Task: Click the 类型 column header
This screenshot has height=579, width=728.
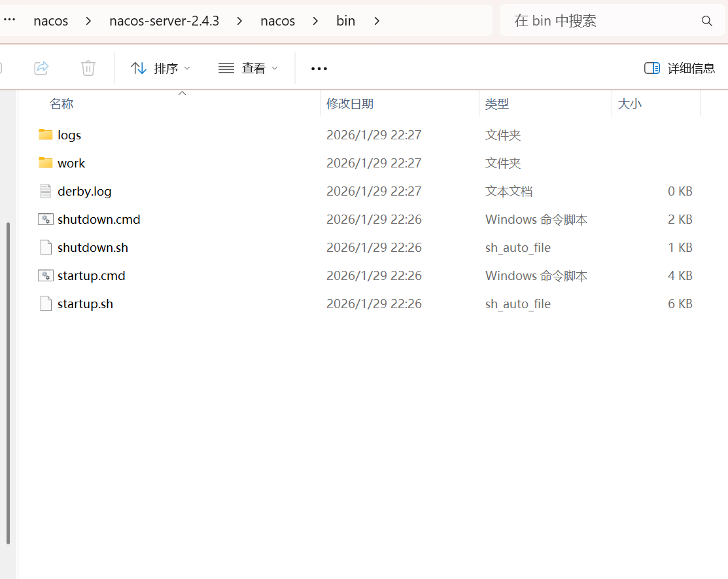Action: click(497, 103)
